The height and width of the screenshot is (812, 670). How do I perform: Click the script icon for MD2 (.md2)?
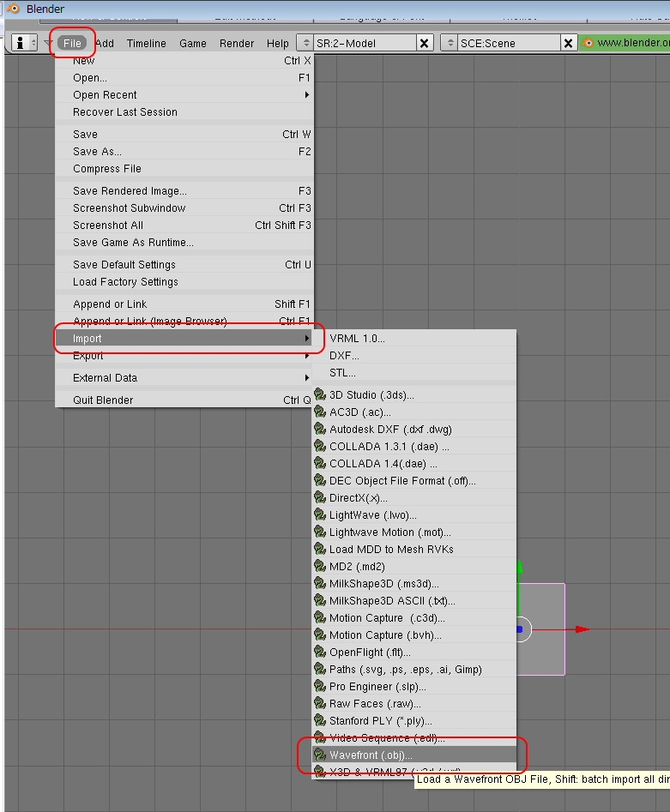click(x=320, y=566)
